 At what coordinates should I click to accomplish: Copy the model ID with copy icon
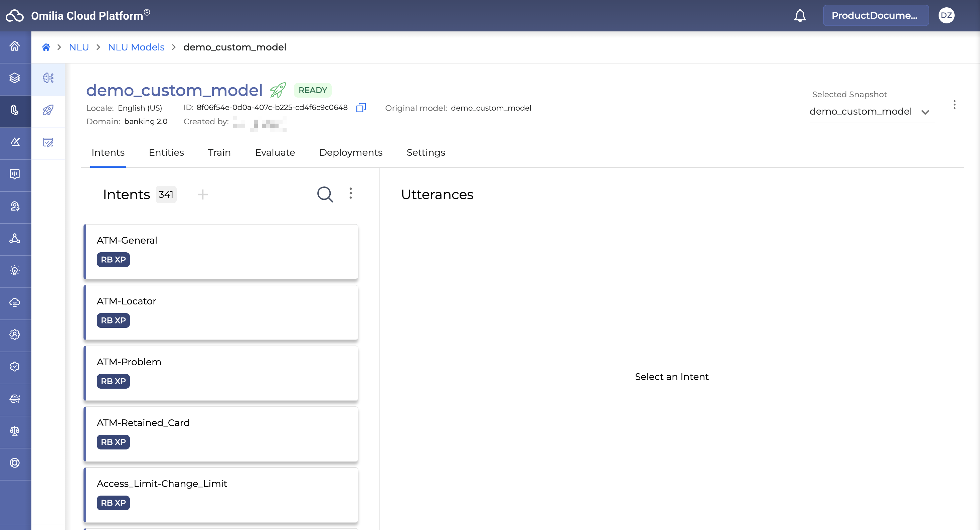tap(361, 108)
